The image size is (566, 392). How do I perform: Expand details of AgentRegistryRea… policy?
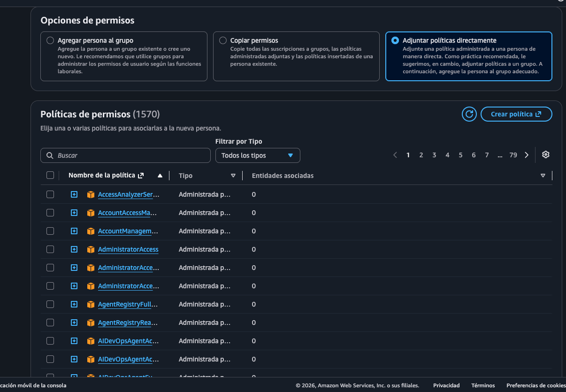click(74, 323)
